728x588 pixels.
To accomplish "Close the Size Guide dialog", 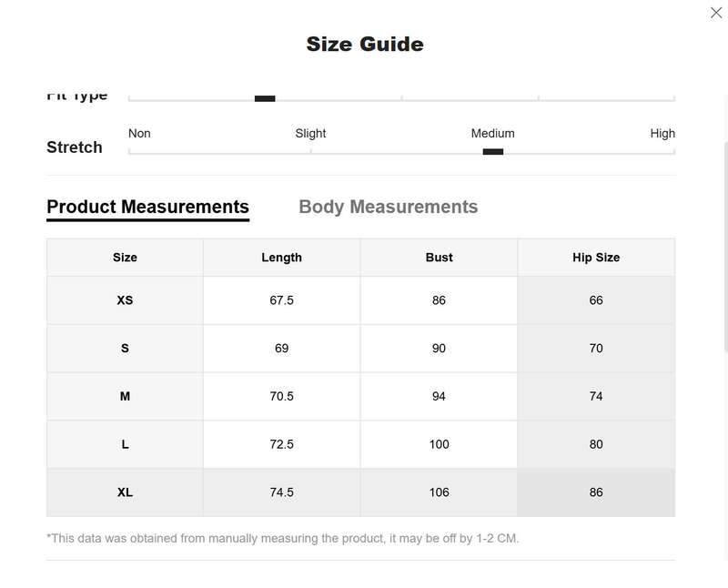I will 716,13.
